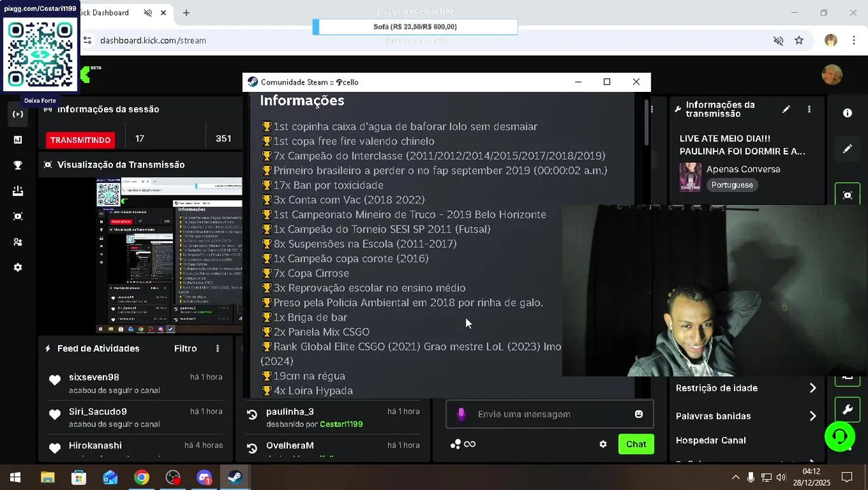Click the chat settings gear icon
The width and height of the screenshot is (868, 490).
point(603,444)
